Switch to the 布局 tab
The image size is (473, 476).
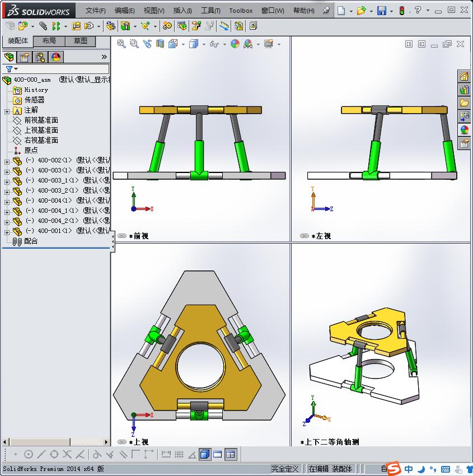(x=49, y=41)
